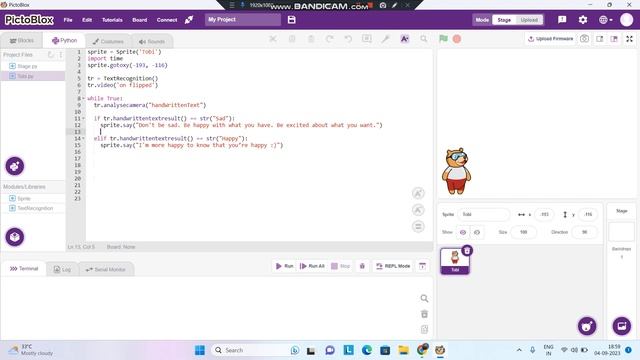This screenshot has height=360, width=640.
Task: Collapse the elif fold arrow on line 14
Action: pos(84,138)
